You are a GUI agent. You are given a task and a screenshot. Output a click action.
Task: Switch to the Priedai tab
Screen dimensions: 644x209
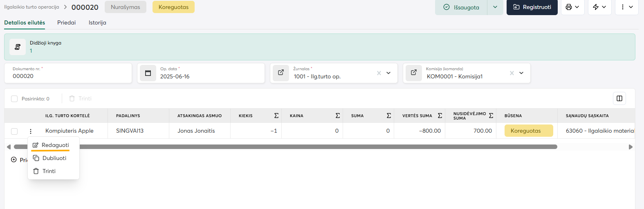66,22
